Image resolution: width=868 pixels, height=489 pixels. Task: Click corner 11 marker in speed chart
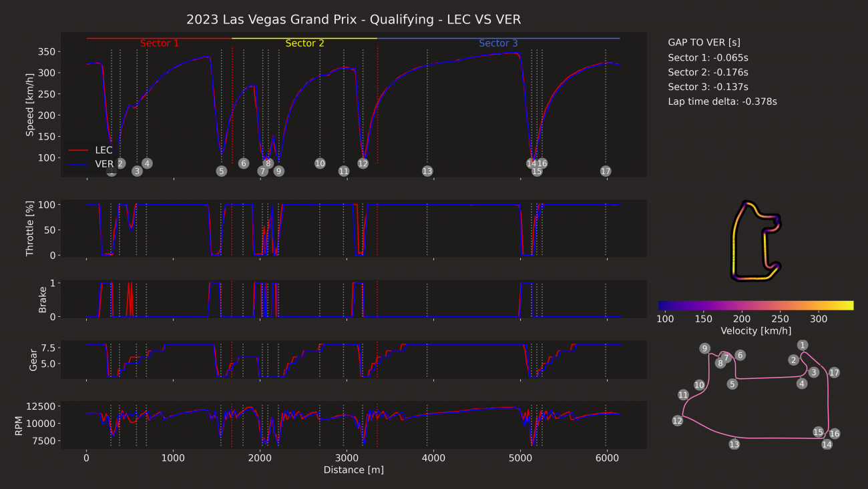[x=344, y=171]
